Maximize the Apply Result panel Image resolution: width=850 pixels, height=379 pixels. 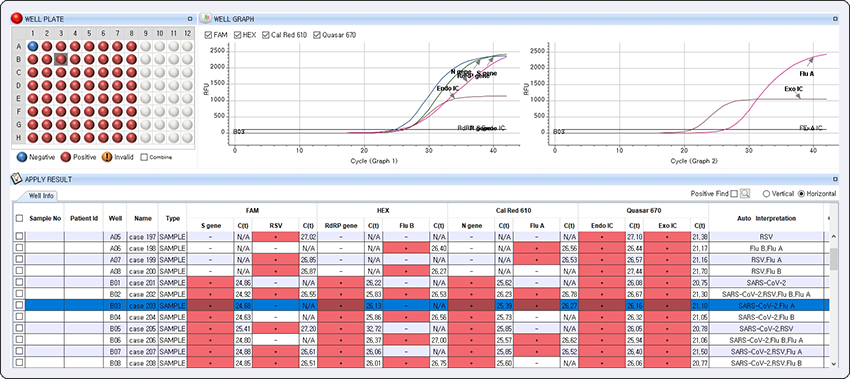pos(835,179)
